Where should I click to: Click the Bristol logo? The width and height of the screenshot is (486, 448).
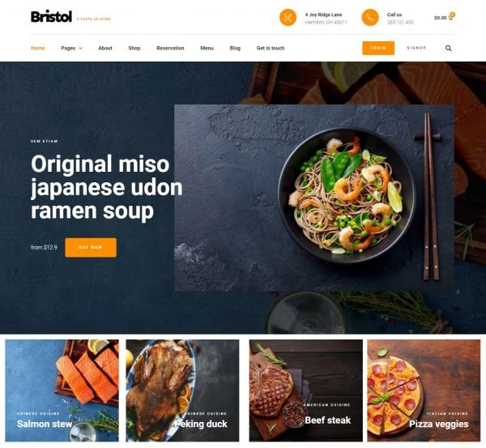click(x=52, y=17)
